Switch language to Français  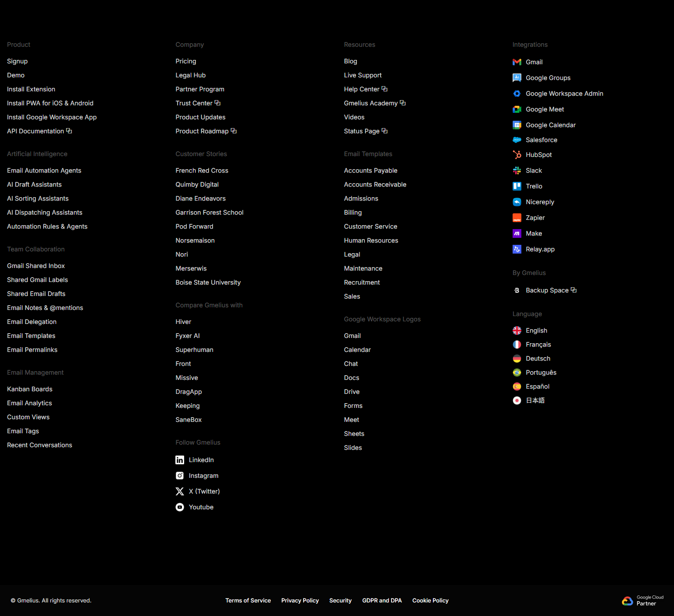pyautogui.click(x=538, y=344)
